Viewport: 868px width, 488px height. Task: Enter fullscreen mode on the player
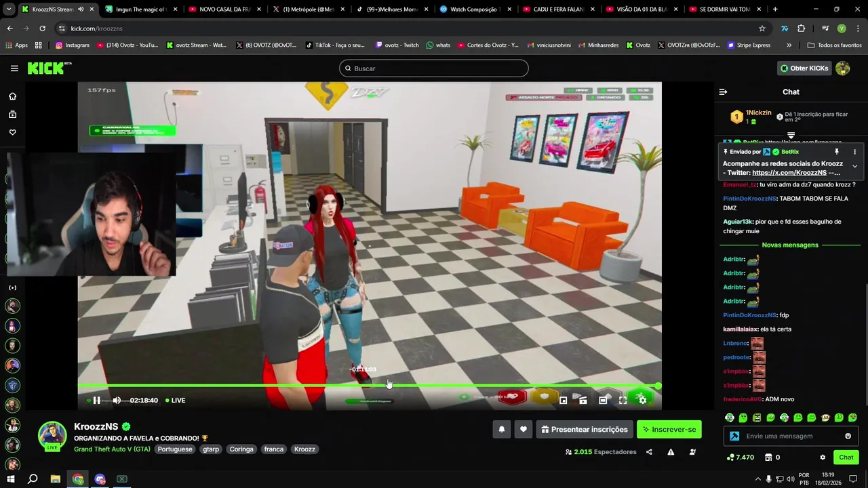[623, 400]
